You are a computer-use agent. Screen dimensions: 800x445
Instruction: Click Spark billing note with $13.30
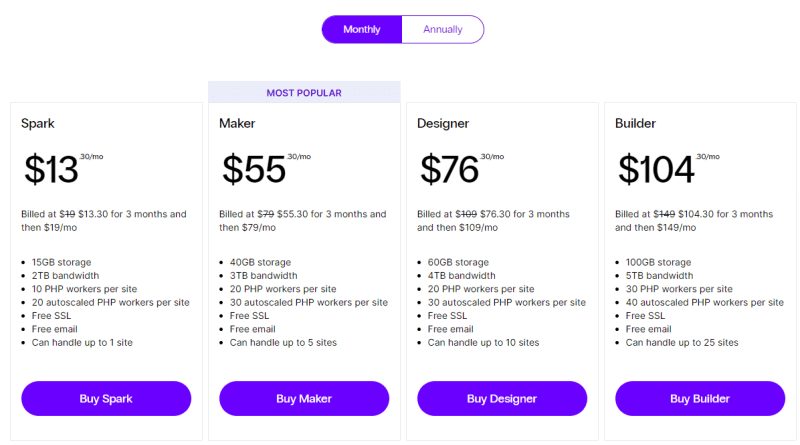coord(104,220)
